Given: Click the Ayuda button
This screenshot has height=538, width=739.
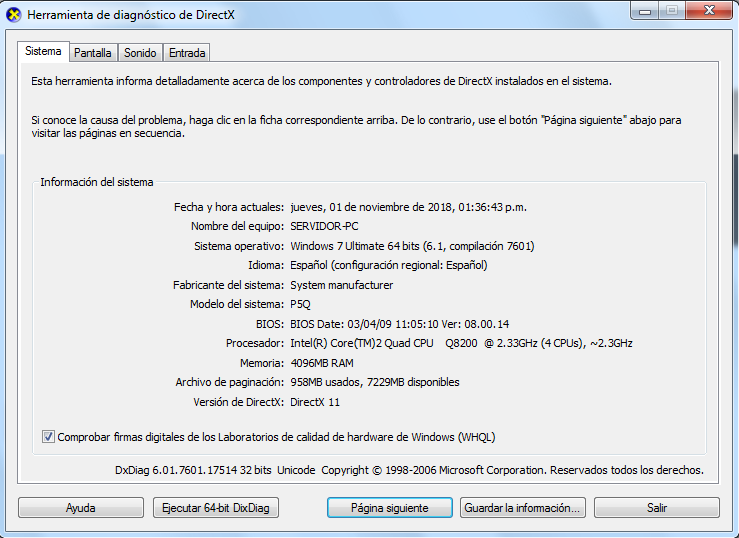Looking at the screenshot, I should [80, 508].
